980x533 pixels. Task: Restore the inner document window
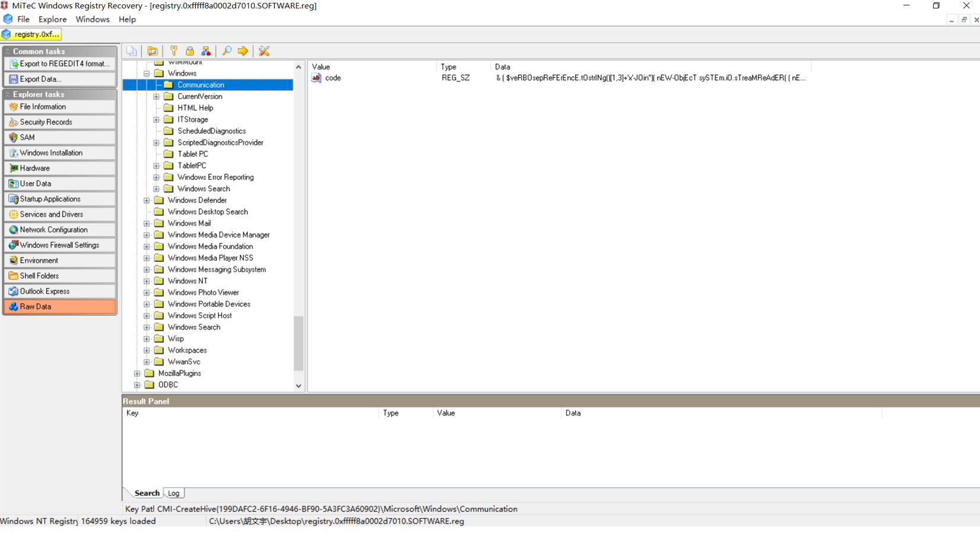pos(964,20)
